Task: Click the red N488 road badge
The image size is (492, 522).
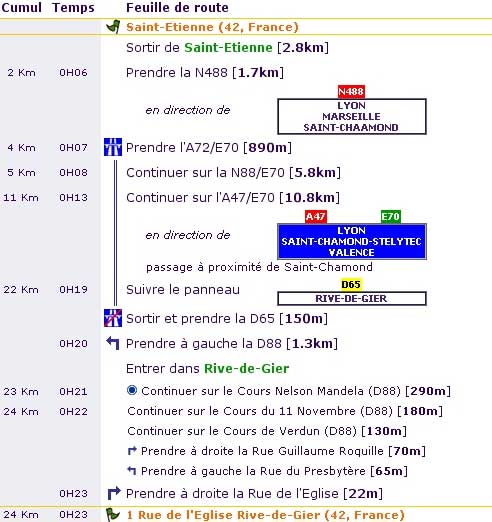Action: (x=351, y=92)
